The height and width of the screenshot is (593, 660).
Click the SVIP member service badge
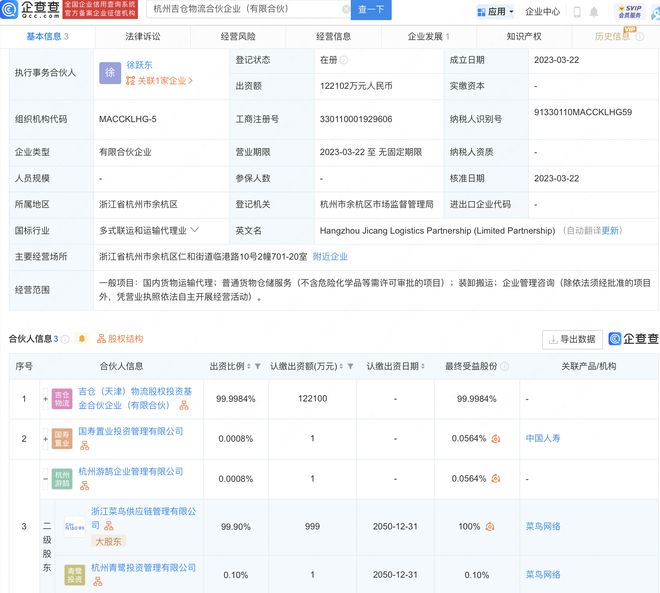(629, 12)
